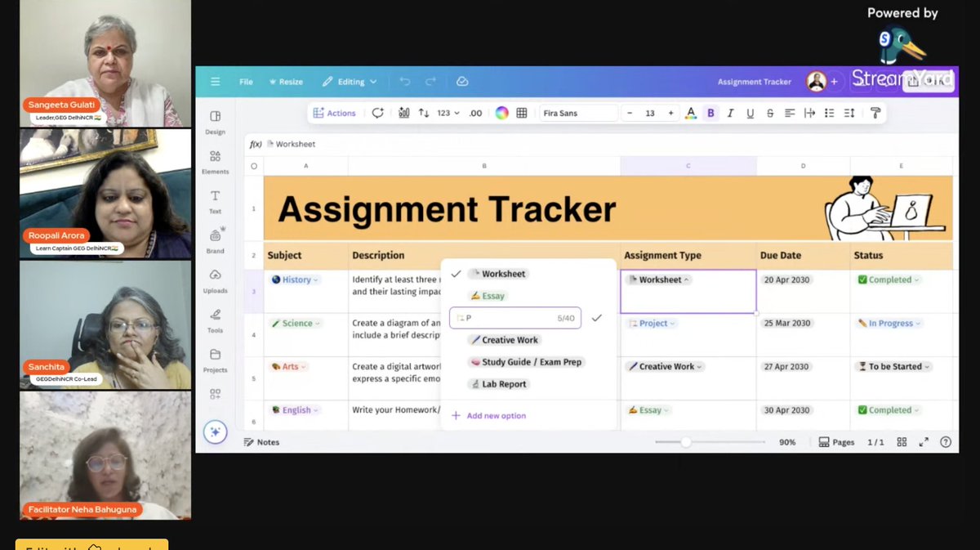The height and width of the screenshot is (550, 980).
Task: Enter fullscreen with expand arrows icon
Action: click(924, 442)
